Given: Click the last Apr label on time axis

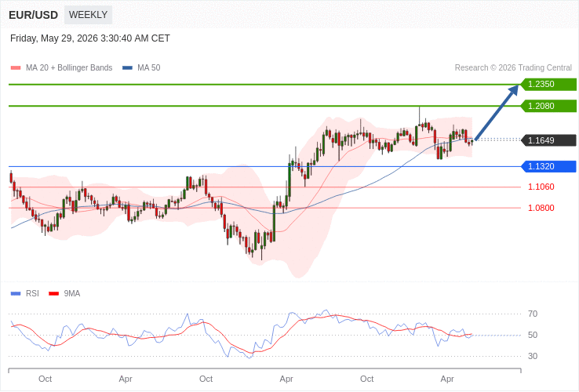Looking at the screenshot, I should 447,379.
